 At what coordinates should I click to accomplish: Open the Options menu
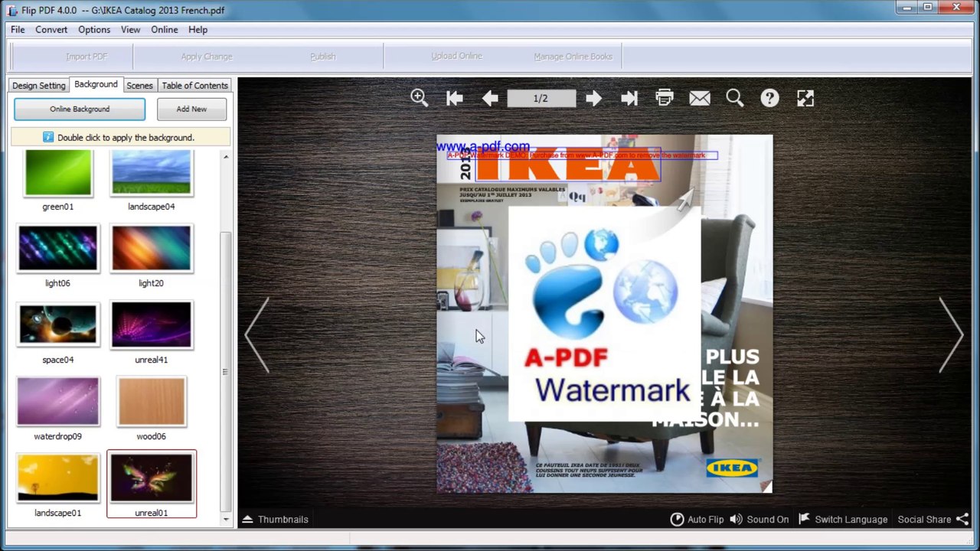94,29
